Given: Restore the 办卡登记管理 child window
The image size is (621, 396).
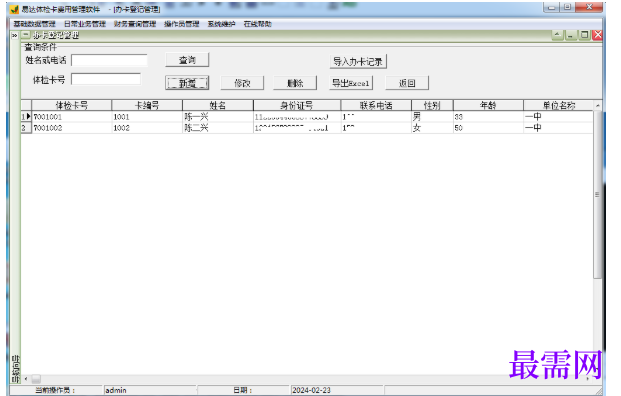Looking at the screenshot, I should pos(584,35).
